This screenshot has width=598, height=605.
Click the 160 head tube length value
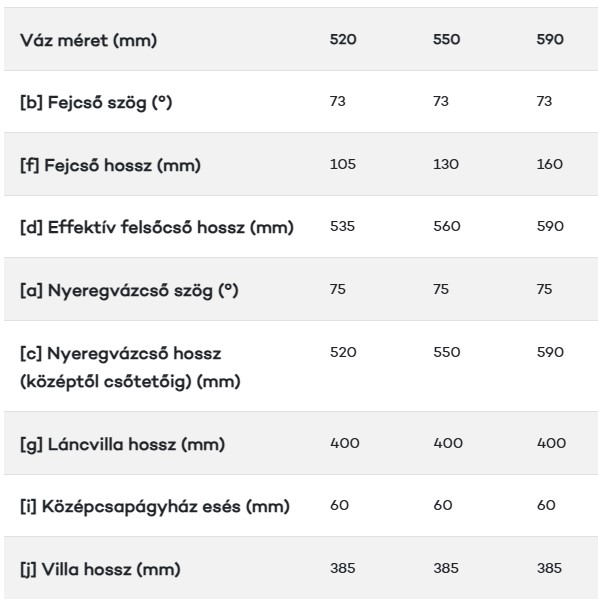point(549,164)
